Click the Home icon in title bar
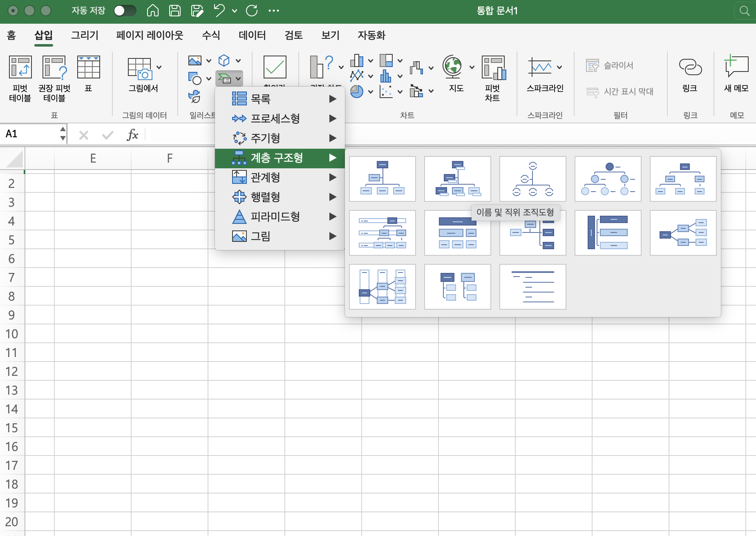The width and height of the screenshot is (756, 536). point(152,11)
